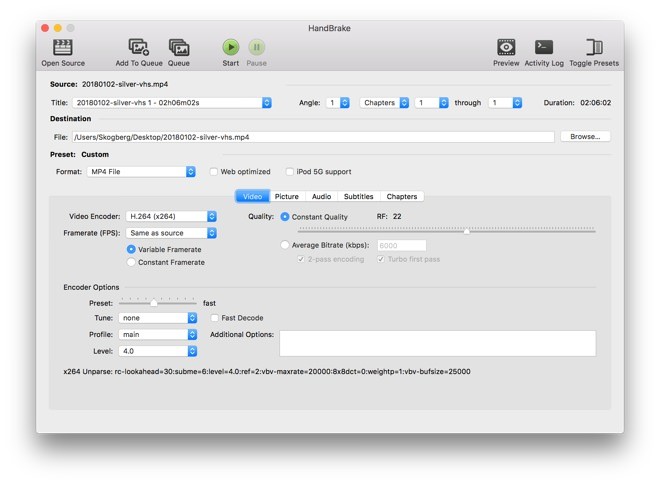The image size is (660, 485).
Task: Open the Chapters range type dropdown
Action: [384, 103]
